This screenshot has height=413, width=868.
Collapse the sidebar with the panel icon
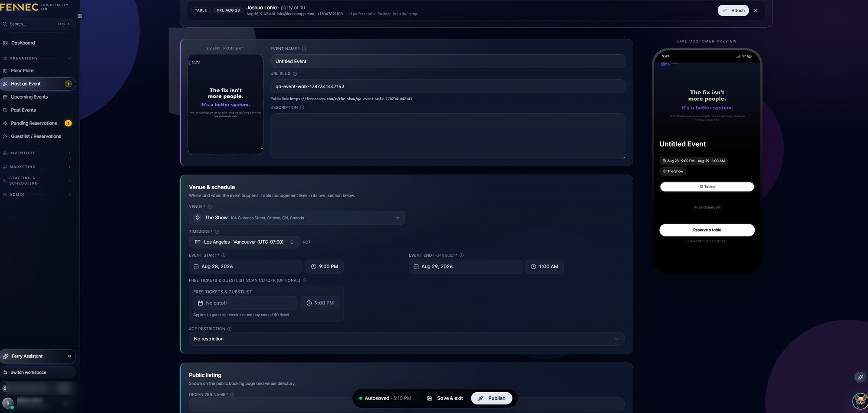pos(80,16)
